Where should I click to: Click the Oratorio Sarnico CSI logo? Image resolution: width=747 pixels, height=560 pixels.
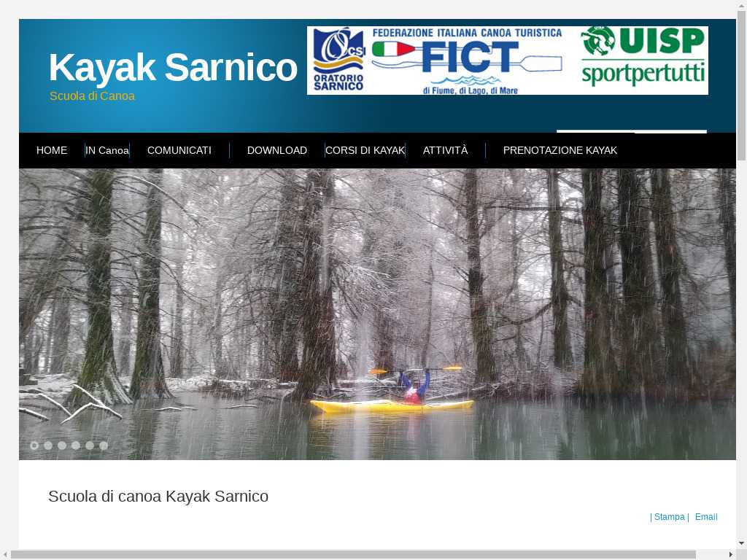click(x=338, y=60)
